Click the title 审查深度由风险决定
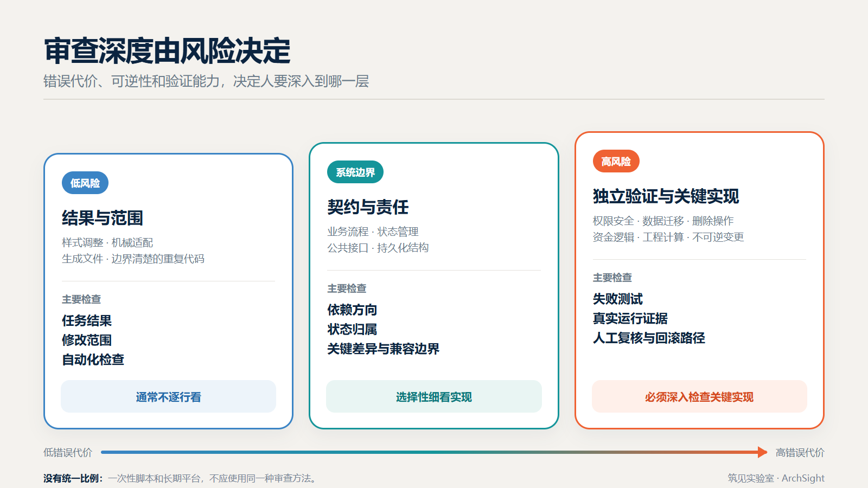 [x=167, y=51]
